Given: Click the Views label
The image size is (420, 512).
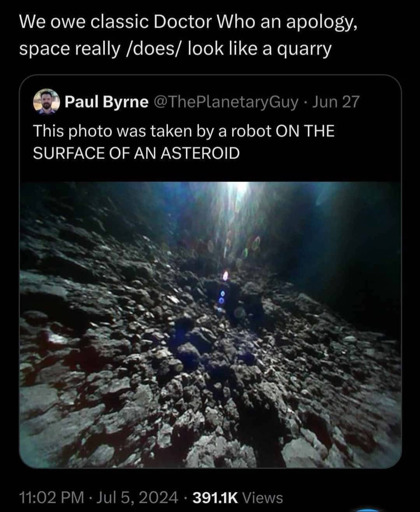Looking at the screenshot, I should 262,498.
